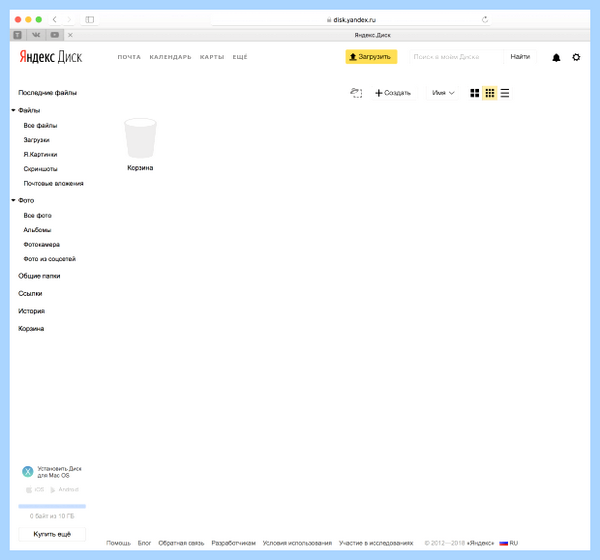Open the first pinned tab
This screenshot has height=560, width=600.
pos(18,35)
